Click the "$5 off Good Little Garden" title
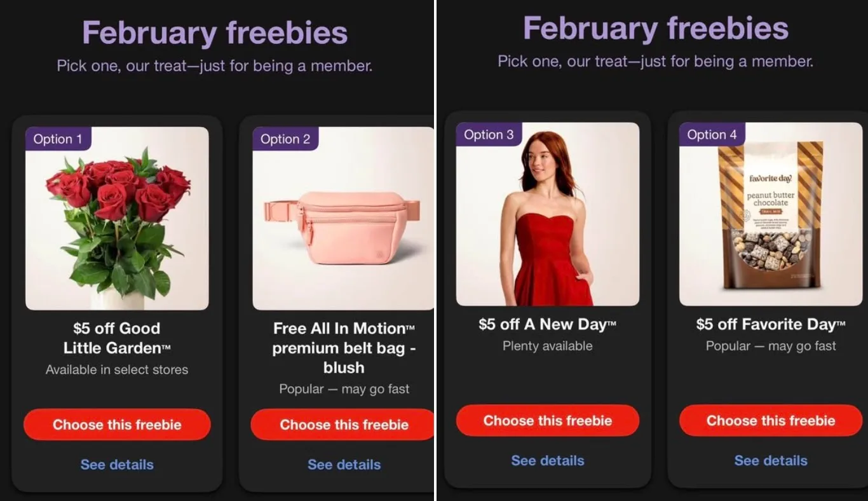Screen dimensions: 868x501 pyautogui.click(x=117, y=338)
